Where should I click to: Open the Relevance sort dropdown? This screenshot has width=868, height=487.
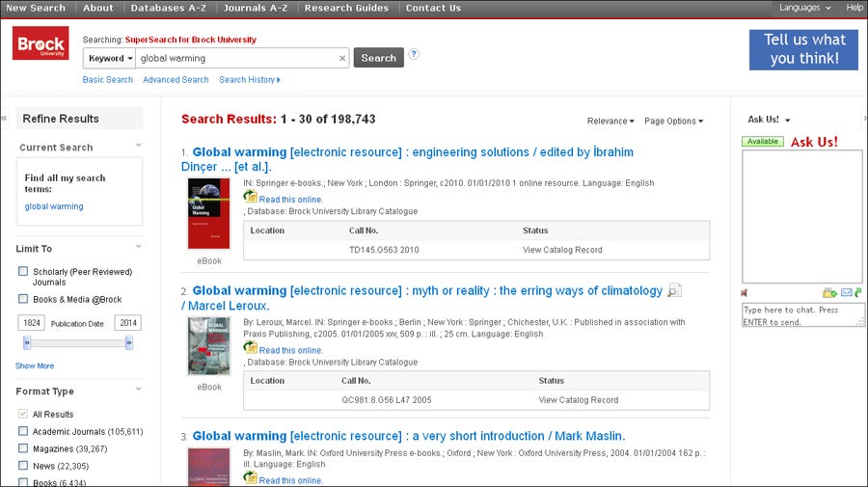pyautogui.click(x=610, y=122)
